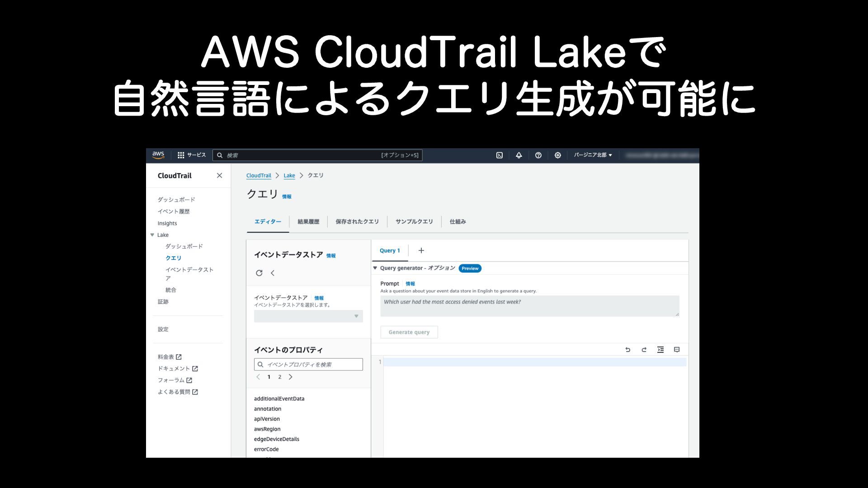The width and height of the screenshot is (868, 488).
Task: Open the イベントデータストア selection dropdown
Action: (308, 316)
